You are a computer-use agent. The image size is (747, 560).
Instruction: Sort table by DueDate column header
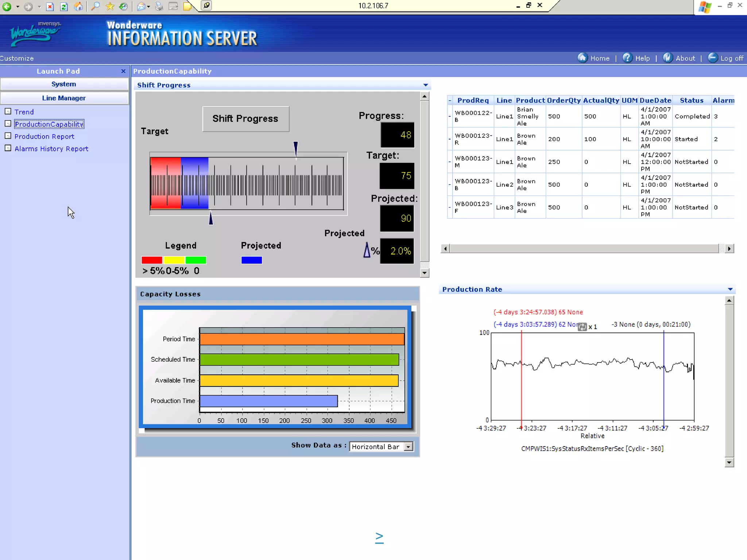[x=655, y=100]
